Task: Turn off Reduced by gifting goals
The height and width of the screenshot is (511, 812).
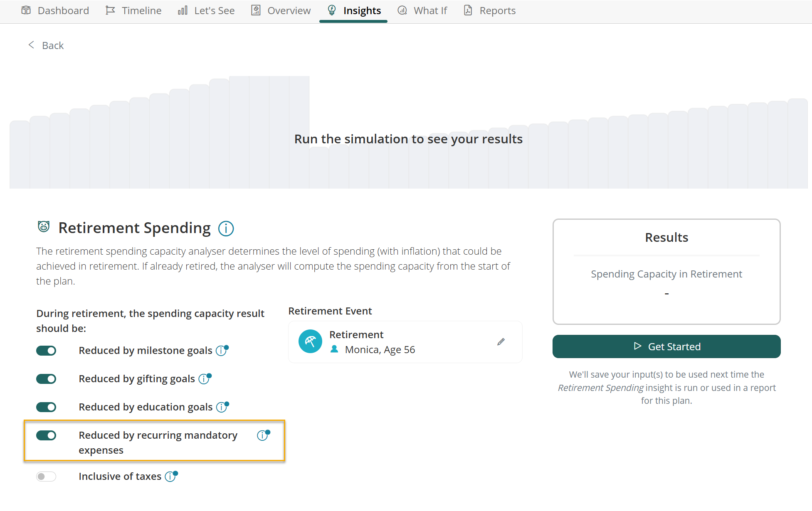Action: point(46,379)
